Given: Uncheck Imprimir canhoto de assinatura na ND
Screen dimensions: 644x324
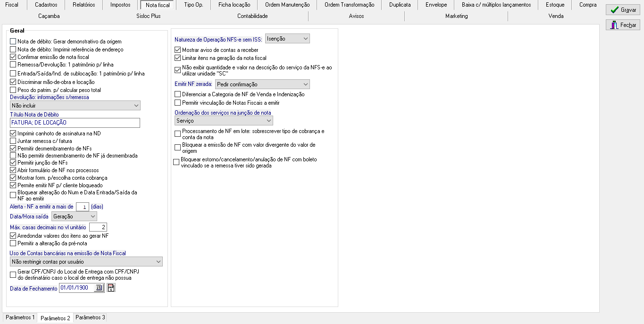Looking at the screenshot, I should pyautogui.click(x=13, y=133).
